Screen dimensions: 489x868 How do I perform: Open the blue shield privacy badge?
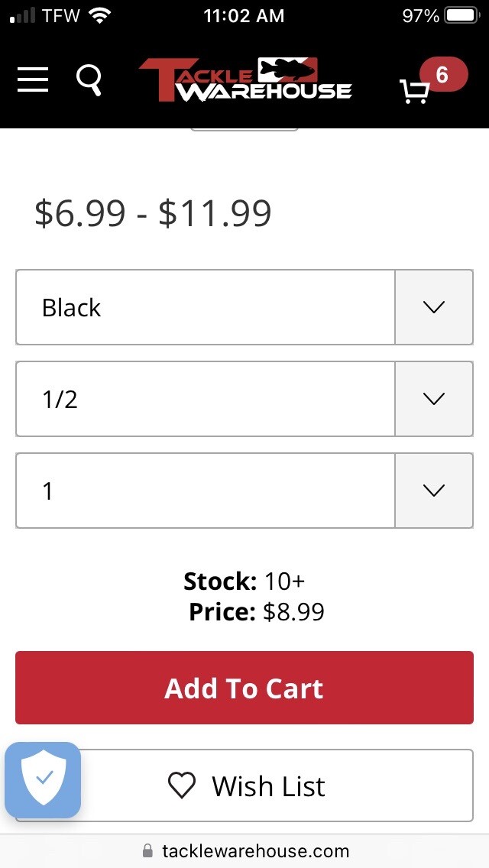(44, 780)
